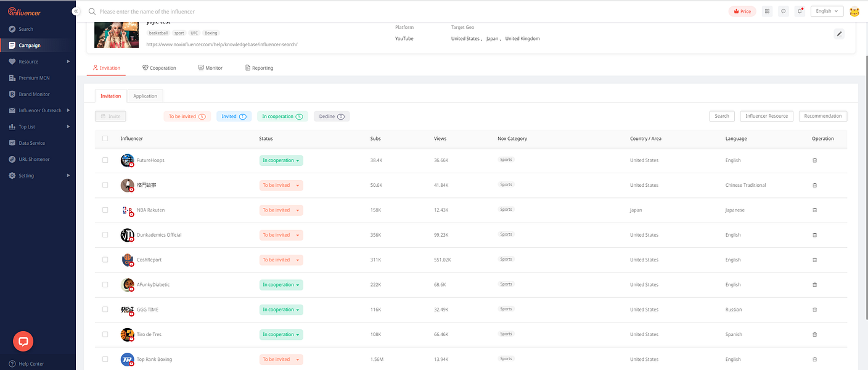Screen dimensions: 868x370
Task: Switch to the Application sub-tab
Action: [145, 96]
